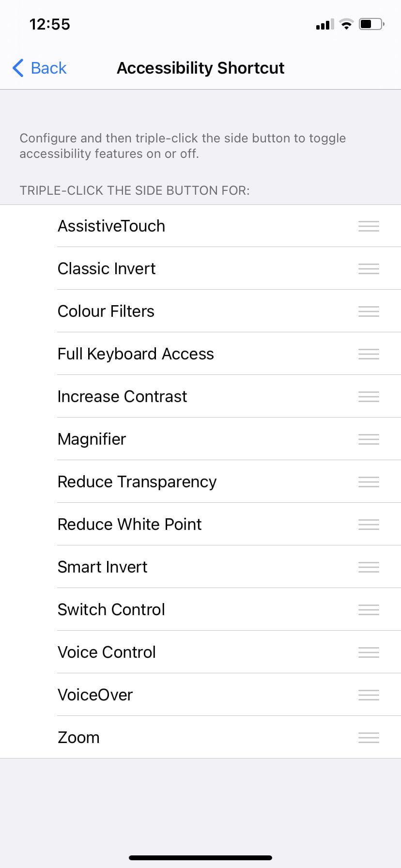Viewport: 401px width, 868px height.
Task: Tap the reorder grip for Full Keyboard Access
Action: point(369,354)
